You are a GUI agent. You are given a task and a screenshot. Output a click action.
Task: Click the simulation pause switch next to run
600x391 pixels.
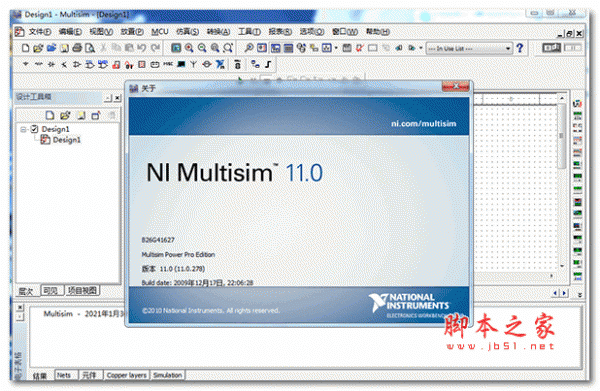pyautogui.click(x=573, y=48)
